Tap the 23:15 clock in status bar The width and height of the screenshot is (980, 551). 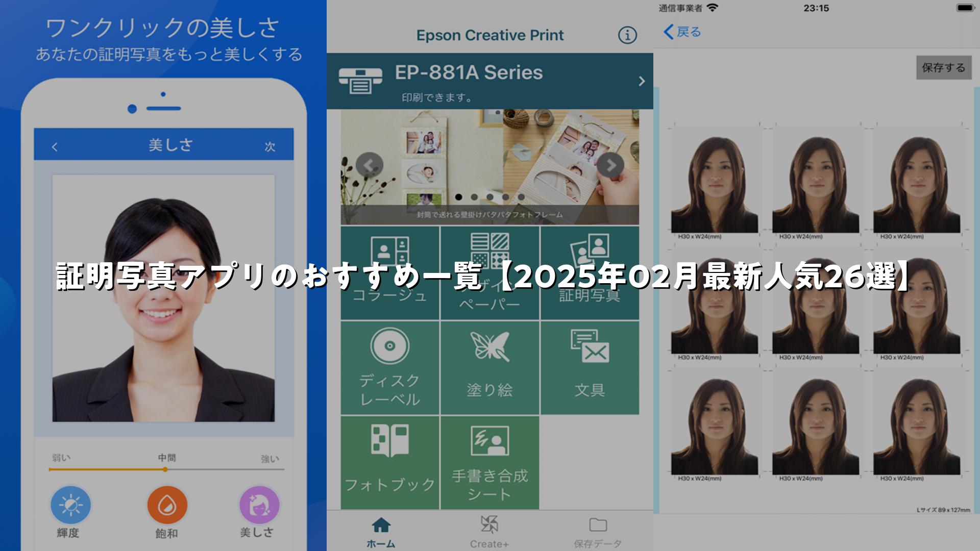[x=816, y=8]
